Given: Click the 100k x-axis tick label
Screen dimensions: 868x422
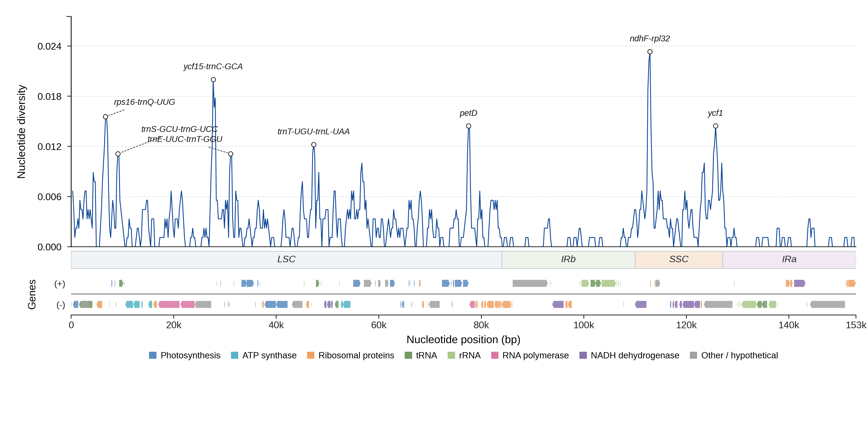Looking at the screenshot, I should (584, 325).
